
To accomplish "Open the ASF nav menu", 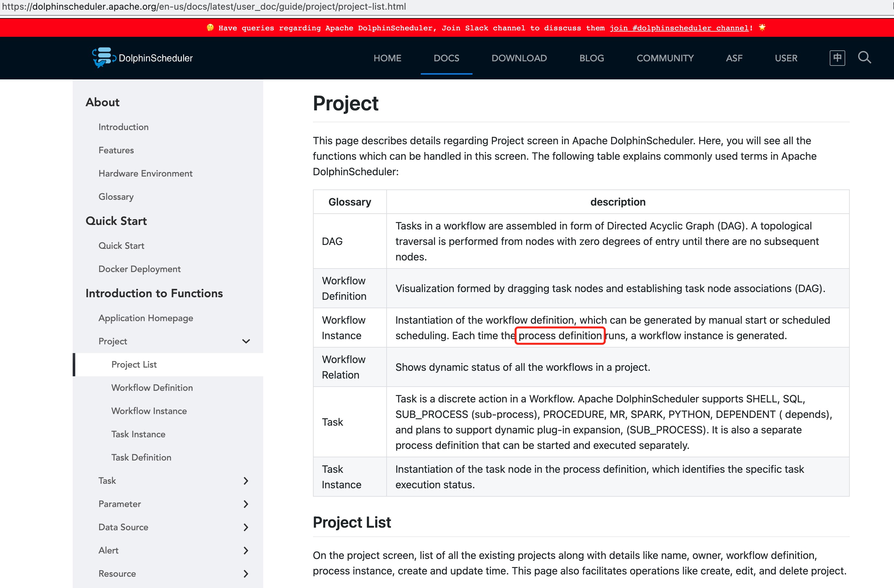I will point(734,58).
